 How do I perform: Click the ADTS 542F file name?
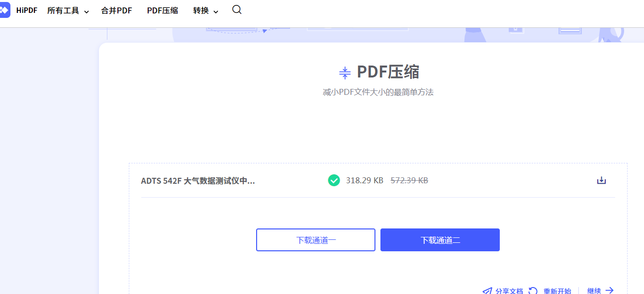(197, 180)
